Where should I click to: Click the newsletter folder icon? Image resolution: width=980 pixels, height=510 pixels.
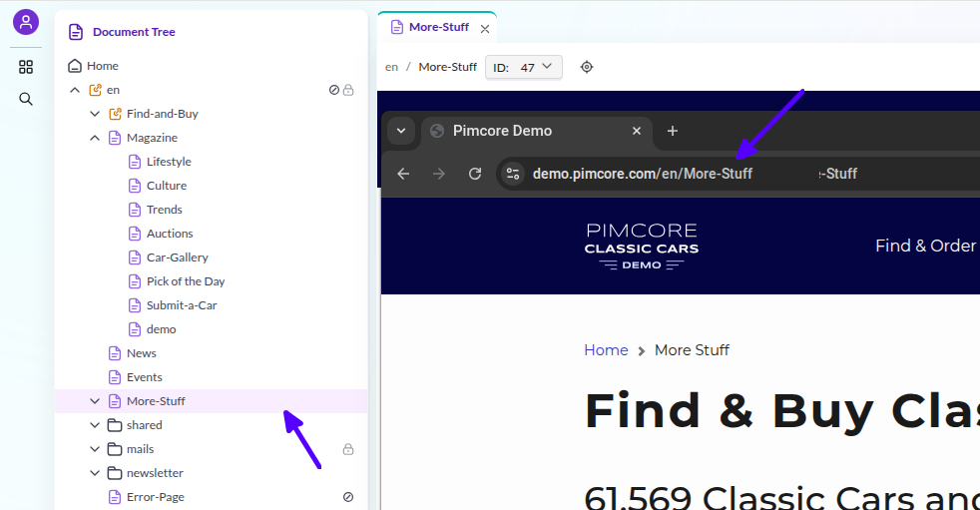click(x=115, y=473)
